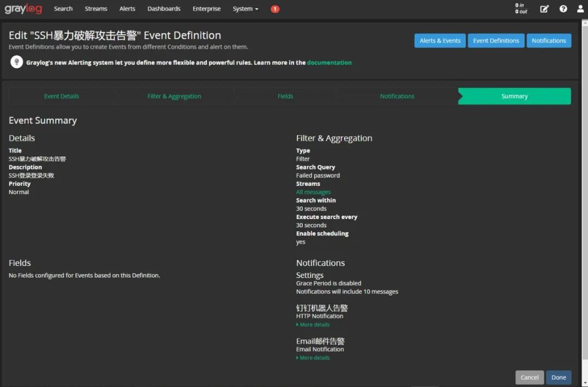The image size is (588, 387).
Task: Open the Alerts menu item
Action: [127, 9]
